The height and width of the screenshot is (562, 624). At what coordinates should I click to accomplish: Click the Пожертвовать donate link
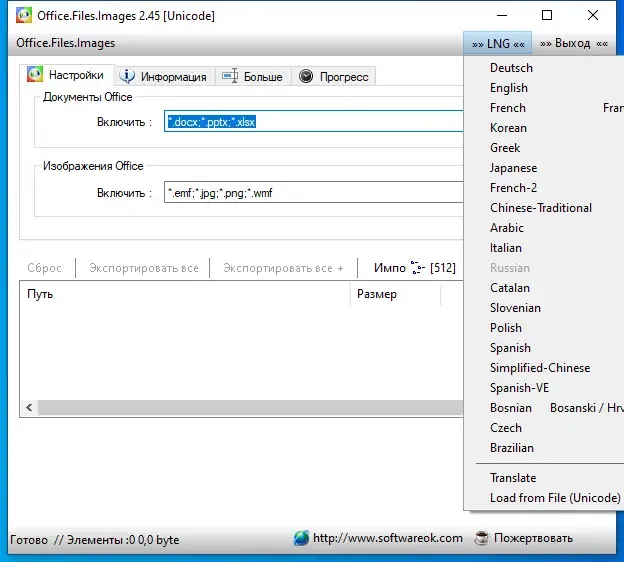point(533,538)
